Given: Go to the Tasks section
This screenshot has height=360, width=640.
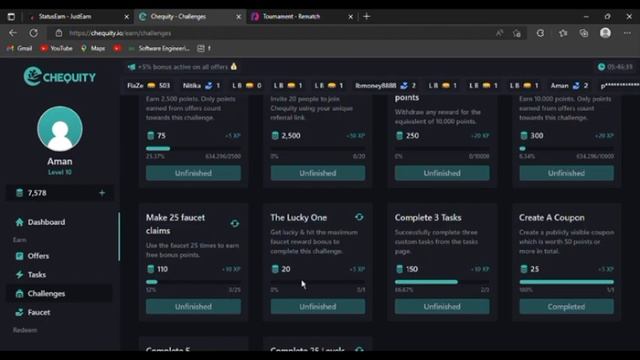Looking at the screenshot, I should pyautogui.click(x=36, y=275).
